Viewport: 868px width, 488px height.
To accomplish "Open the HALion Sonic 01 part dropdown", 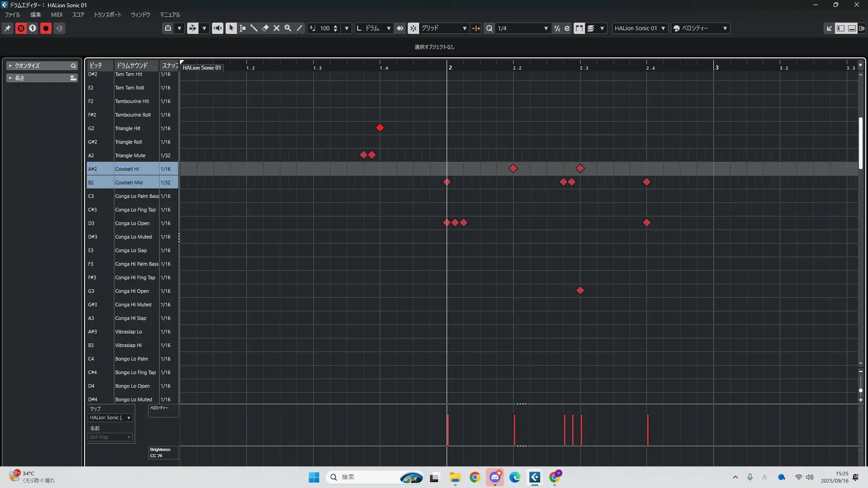I will [x=640, y=28].
